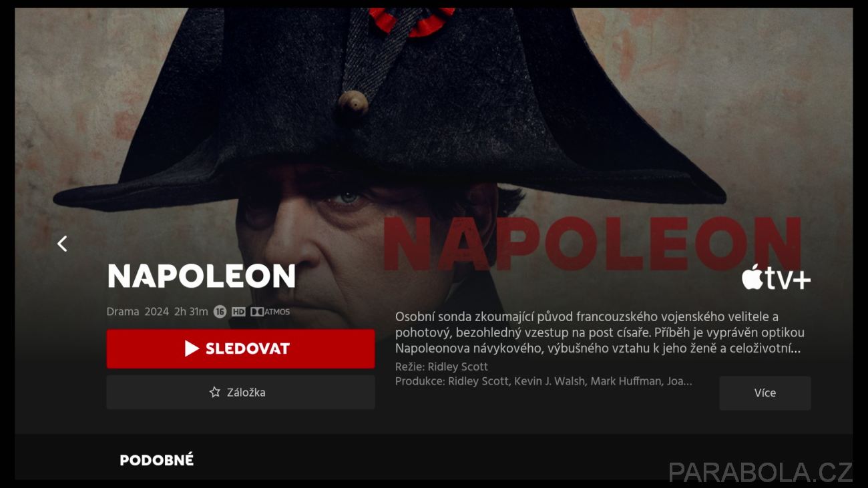868x488 pixels.
Task: Click the Produkce credits line
Action: [544, 382]
